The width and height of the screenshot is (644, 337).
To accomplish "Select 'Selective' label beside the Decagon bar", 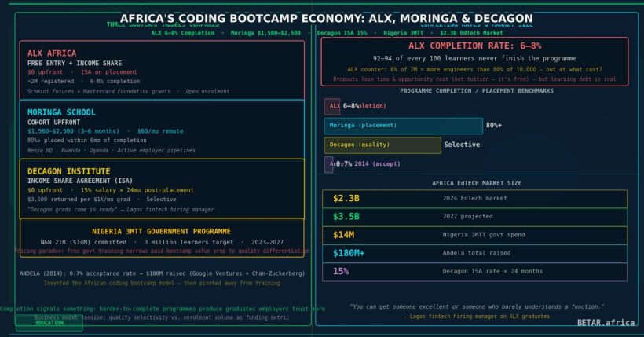I will (x=462, y=145).
